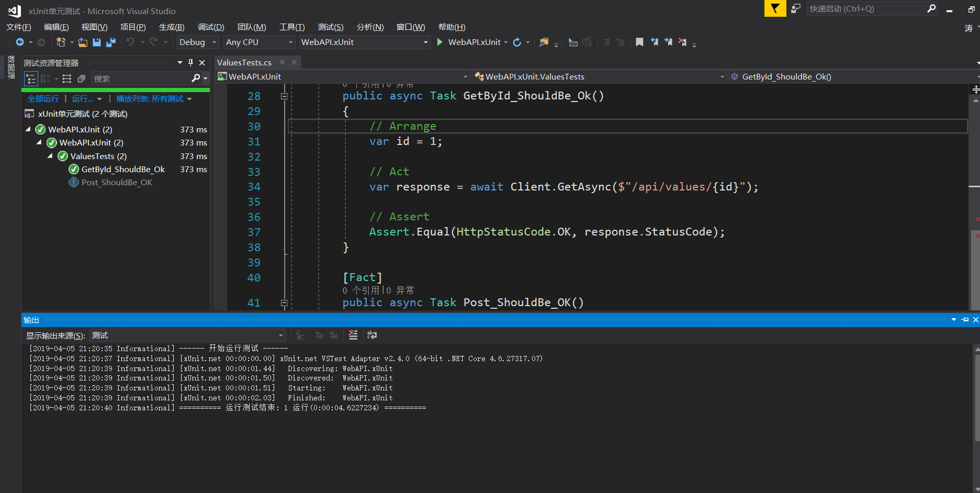Screen dimensions: 980x493
Task: Click the Send Feedback icon
Action: [795, 8]
